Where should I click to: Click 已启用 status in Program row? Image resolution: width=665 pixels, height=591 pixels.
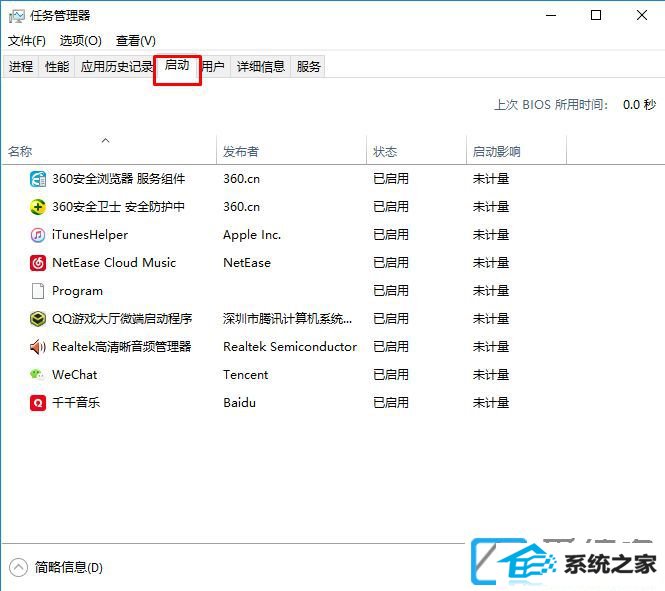tap(391, 291)
